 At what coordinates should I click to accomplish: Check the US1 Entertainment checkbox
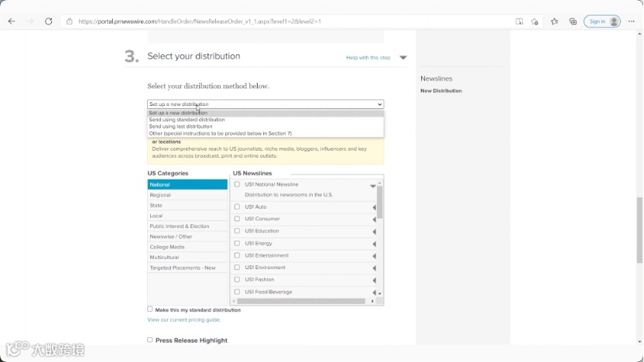[x=237, y=255]
